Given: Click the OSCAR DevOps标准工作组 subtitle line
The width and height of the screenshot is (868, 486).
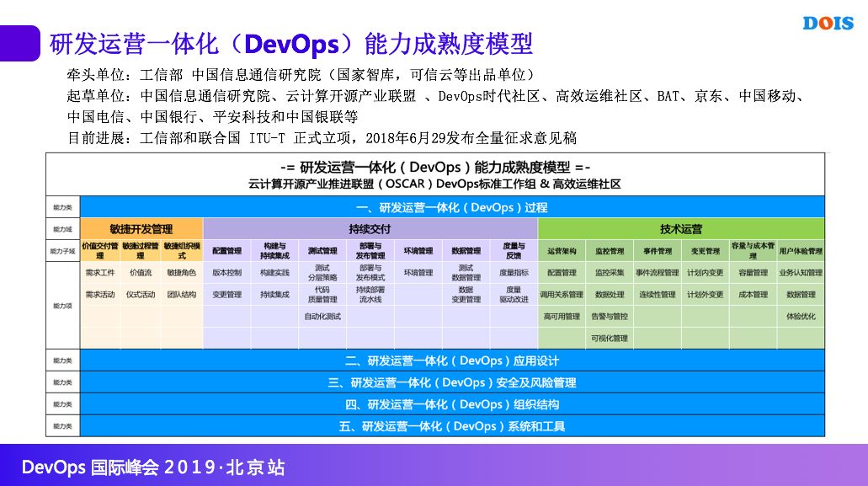Looking at the screenshot, I should [434, 184].
